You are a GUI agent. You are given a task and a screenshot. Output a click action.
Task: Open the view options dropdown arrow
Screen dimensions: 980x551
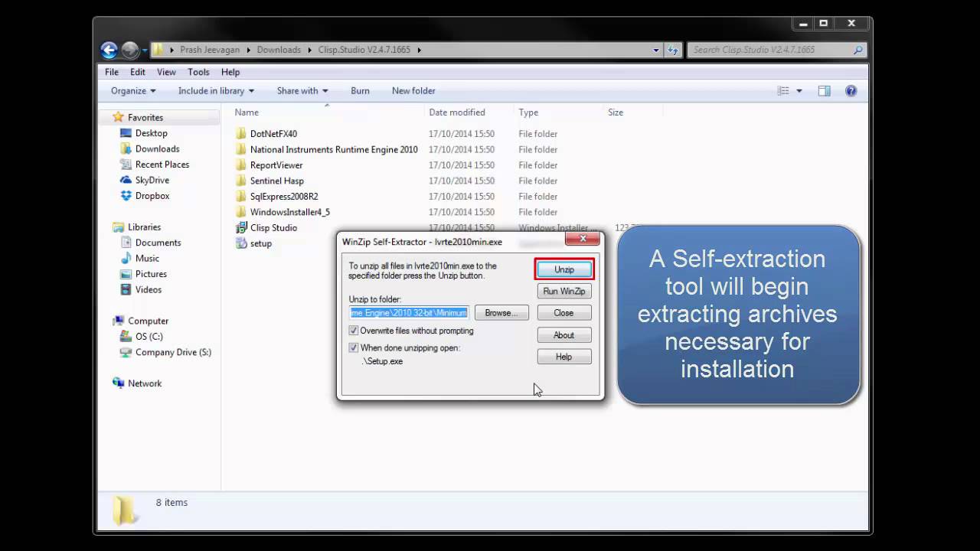pyautogui.click(x=799, y=90)
